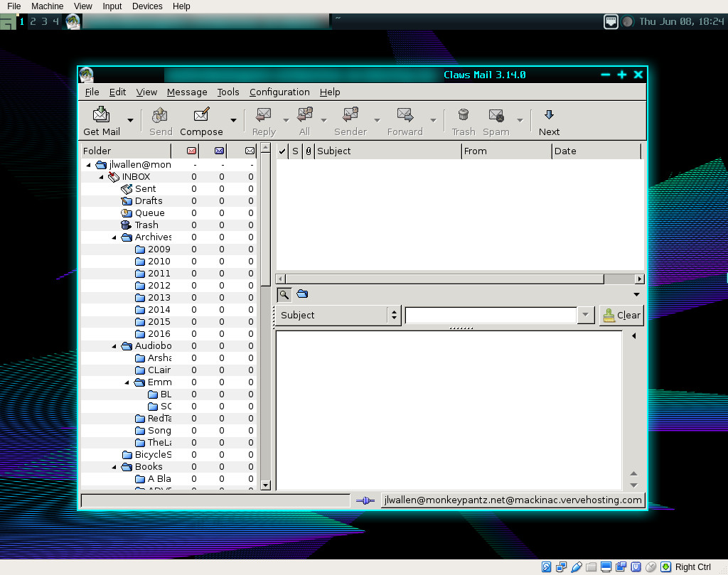Click the Clear search button

pos(621,316)
